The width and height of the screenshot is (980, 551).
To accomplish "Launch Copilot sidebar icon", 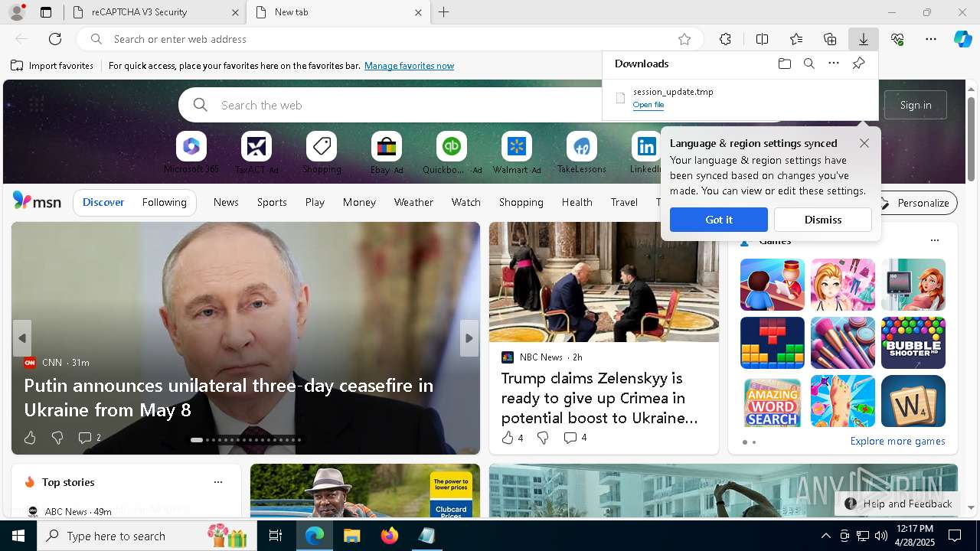I will tap(962, 39).
